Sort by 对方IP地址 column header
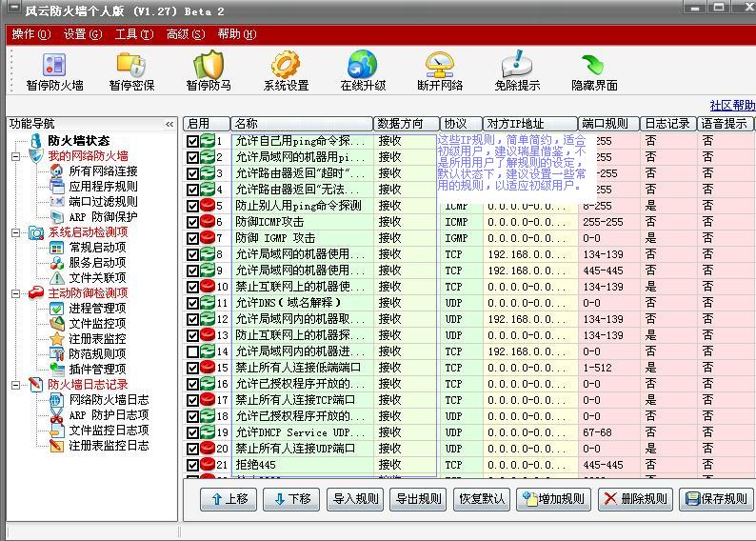This screenshot has height=541, width=756. tap(530, 124)
